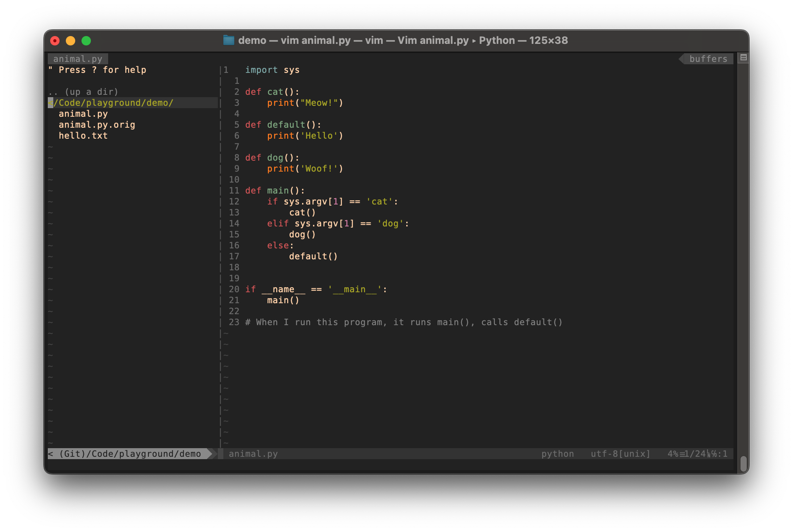Click the 'else:' line

pos(281,245)
